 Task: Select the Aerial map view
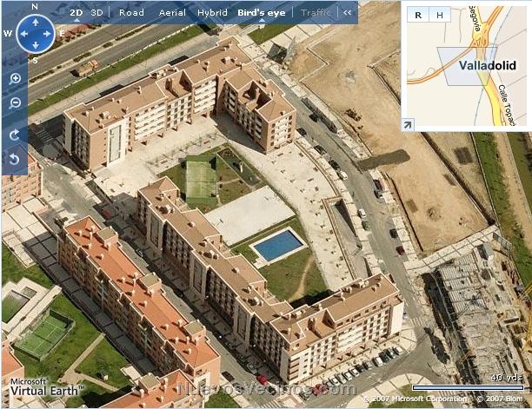pyautogui.click(x=172, y=13)
